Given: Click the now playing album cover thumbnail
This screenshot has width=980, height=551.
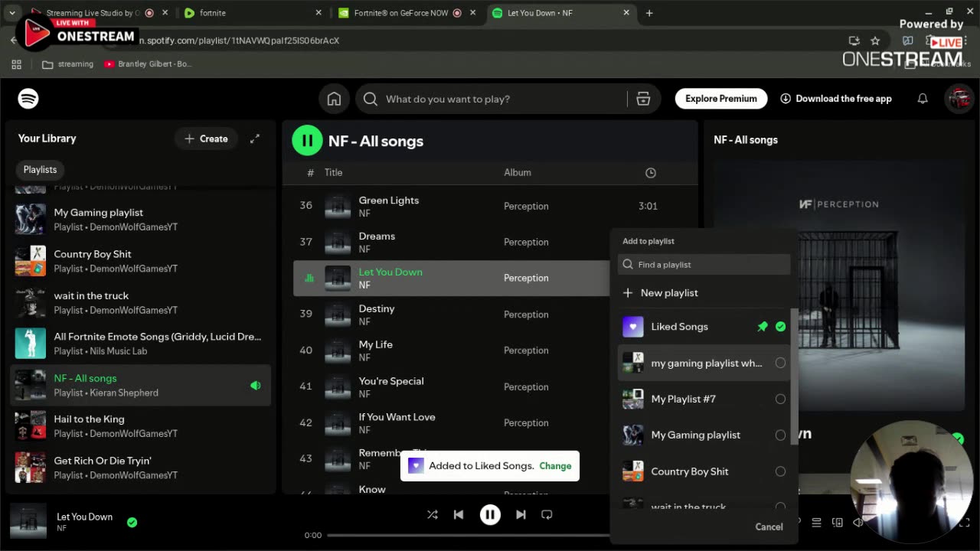Looking at the screenshot, I should 29,523.
